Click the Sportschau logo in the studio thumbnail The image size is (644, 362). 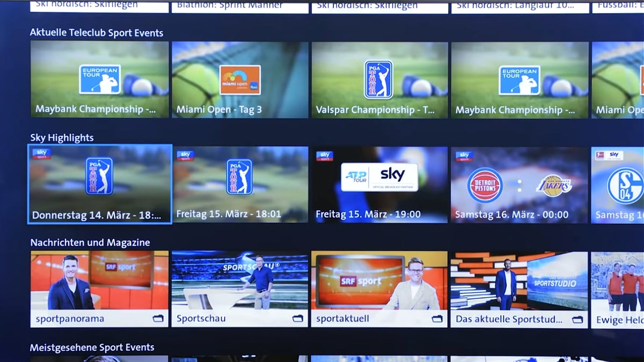click(252, 266)
